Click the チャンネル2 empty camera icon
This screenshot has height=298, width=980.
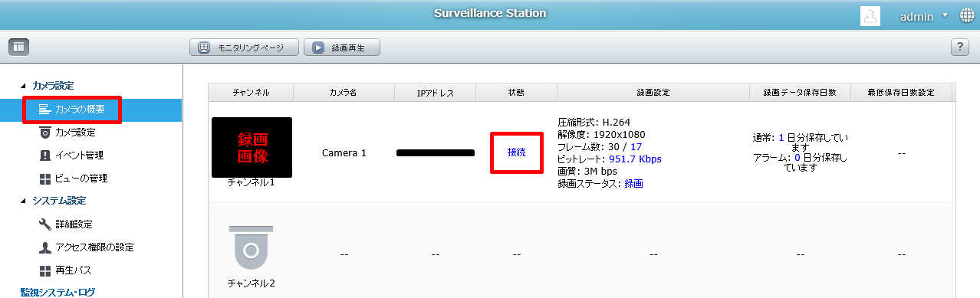coord(251,247)
